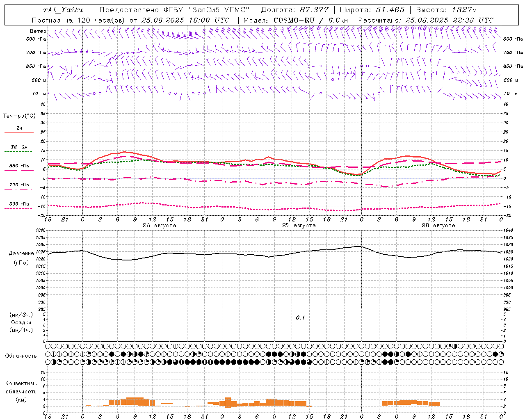Click the 700 гПа label in the temperature legend
Image resolution: width=525 pixels, height=420 pixels.
(x=19, y=185)
